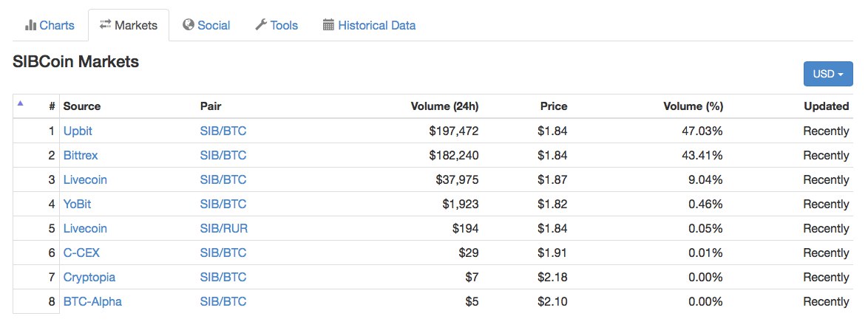Select the $182,240 volume cell

tap(454, 156)
